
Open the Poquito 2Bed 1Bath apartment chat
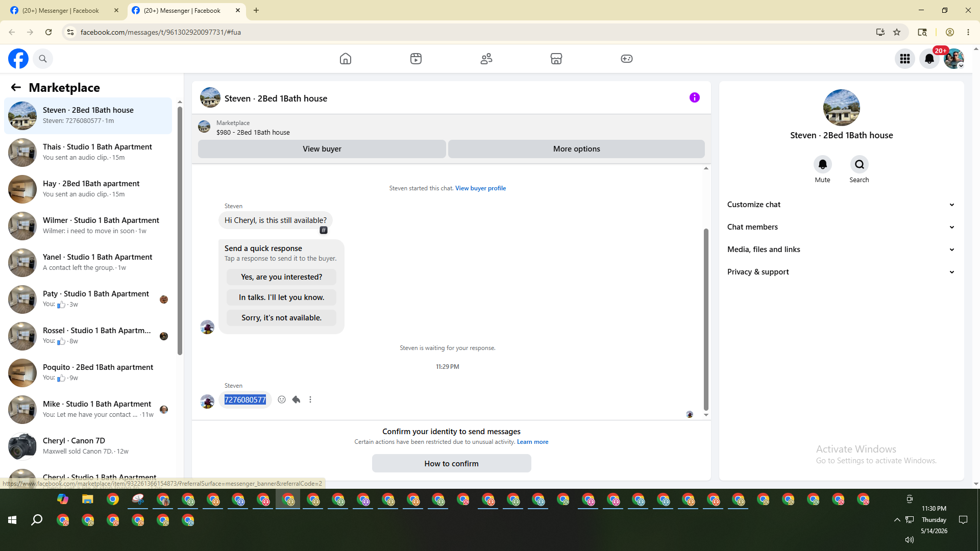88,373
